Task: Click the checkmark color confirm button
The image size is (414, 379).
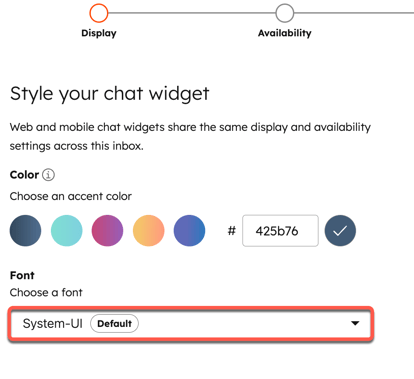Action: (340, 231)
